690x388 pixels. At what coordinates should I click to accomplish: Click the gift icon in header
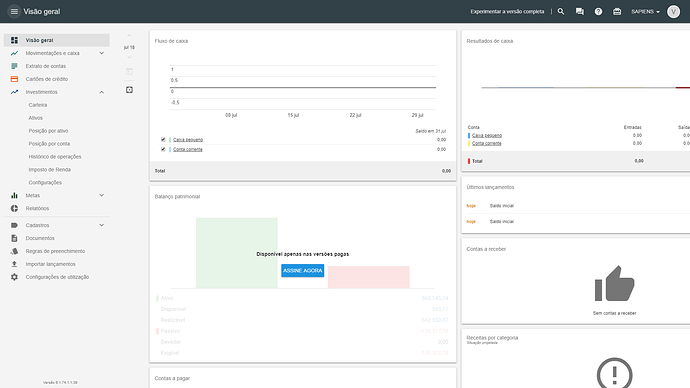617,11
